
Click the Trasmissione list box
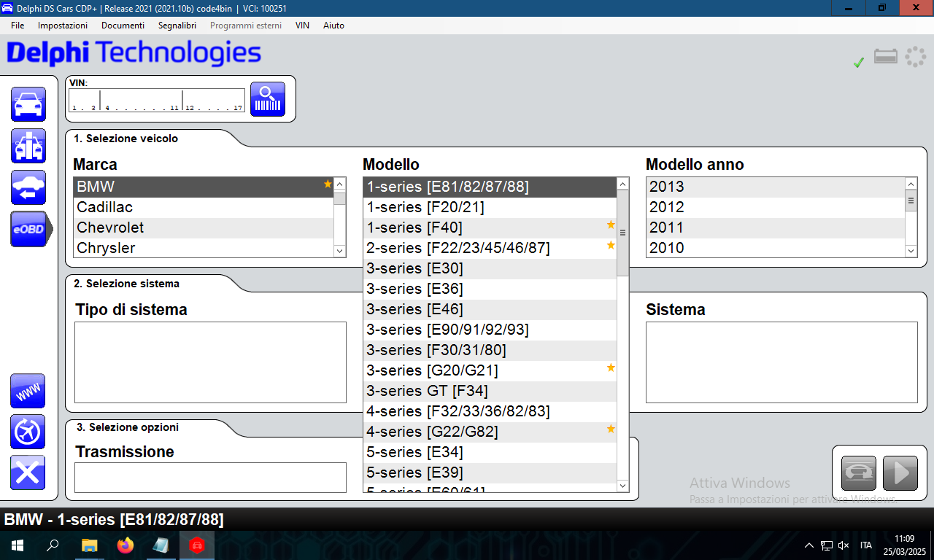(210, 478)
